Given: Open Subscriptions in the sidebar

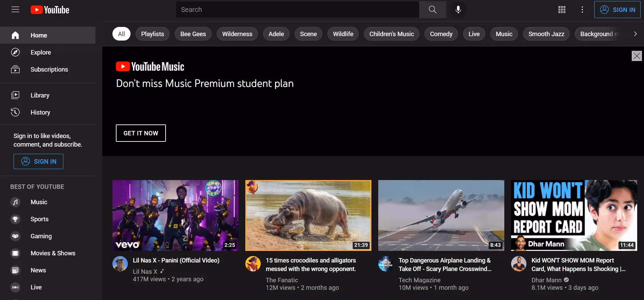Looking at the screenshot, I should [48, 69].
